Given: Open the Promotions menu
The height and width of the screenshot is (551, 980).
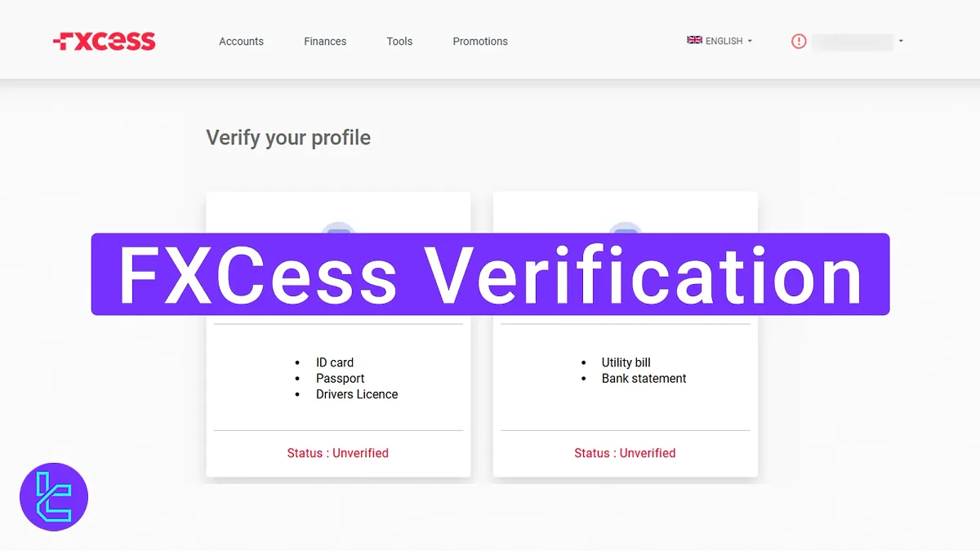Looking at the screenshot, I should 480,41.
